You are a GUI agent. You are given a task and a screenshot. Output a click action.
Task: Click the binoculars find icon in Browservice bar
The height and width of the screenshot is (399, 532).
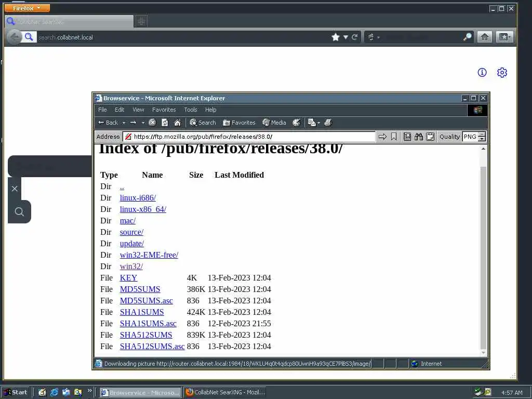(x=419, y=137)
